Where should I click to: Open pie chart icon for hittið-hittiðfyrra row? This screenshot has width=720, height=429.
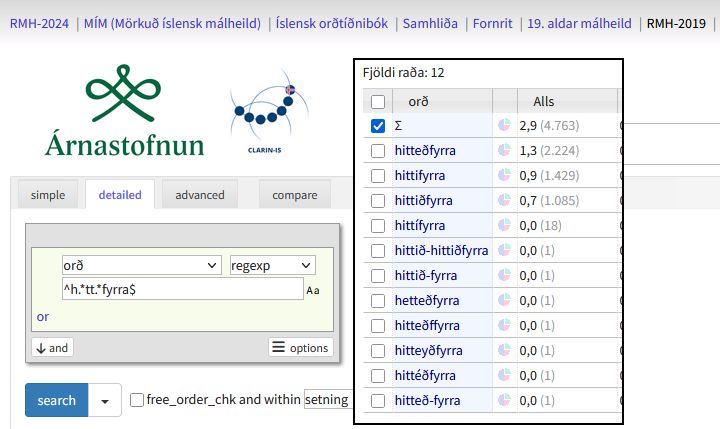[x=504, y=250]
